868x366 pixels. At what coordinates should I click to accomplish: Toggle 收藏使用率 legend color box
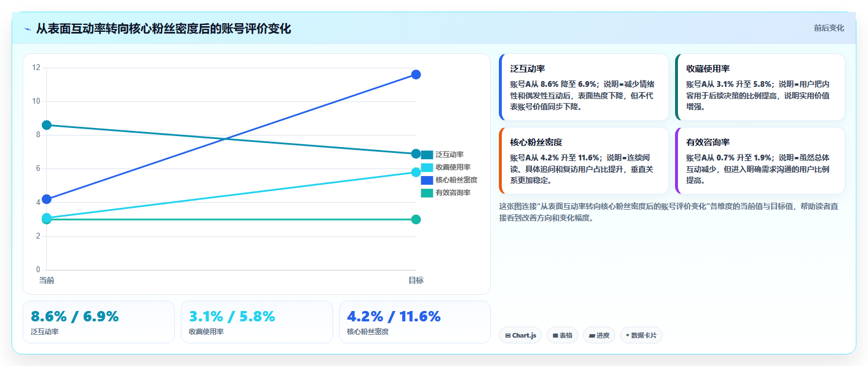(x=427, y=167)
